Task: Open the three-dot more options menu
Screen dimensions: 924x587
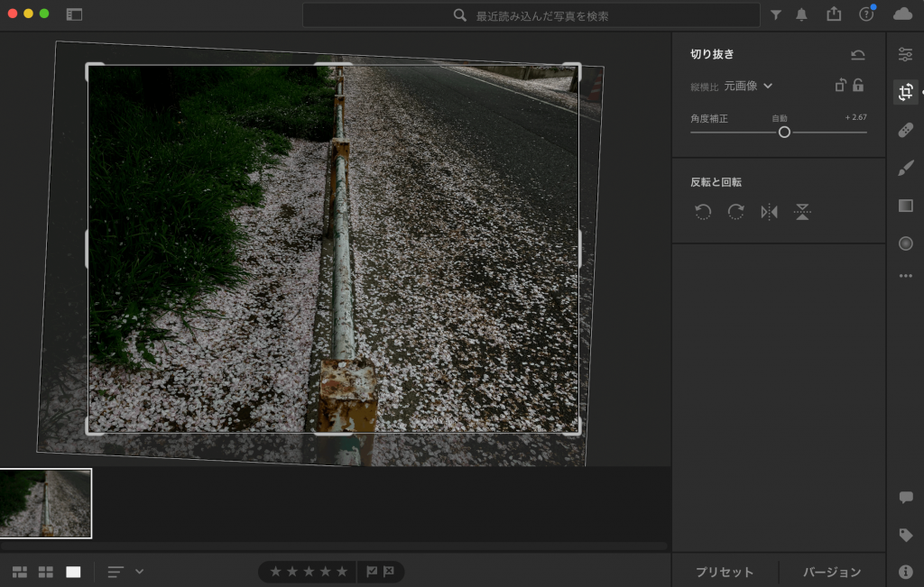Action: tap(906, 276)
